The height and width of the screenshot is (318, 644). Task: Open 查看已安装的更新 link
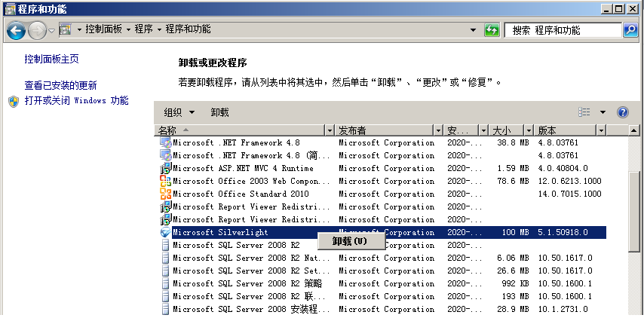(x=61, y=85)
